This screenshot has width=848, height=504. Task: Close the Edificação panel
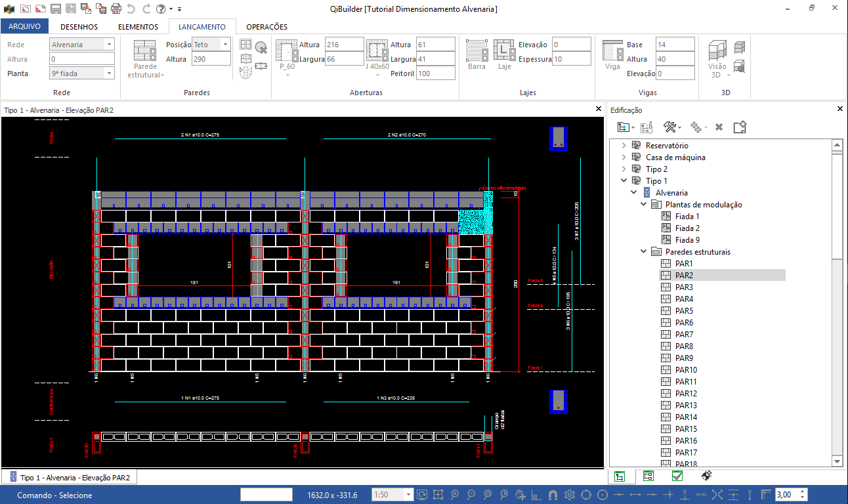(x=840, y=110)
